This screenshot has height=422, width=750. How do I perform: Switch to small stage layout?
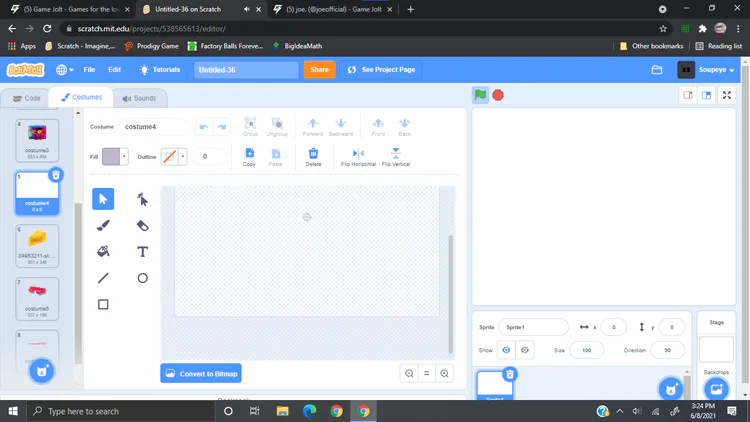(688, 95)
